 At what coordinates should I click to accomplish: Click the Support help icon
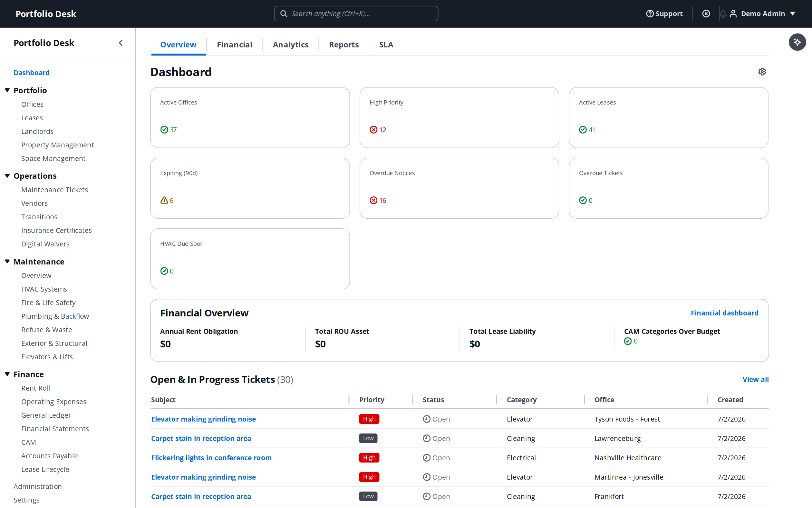coord(650,14)
